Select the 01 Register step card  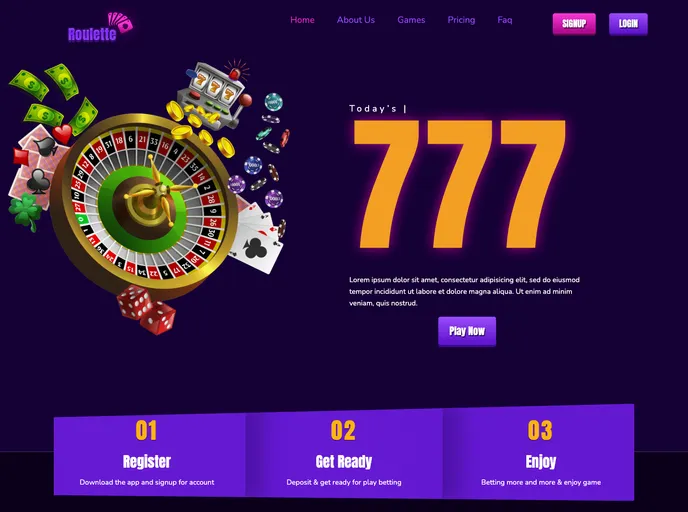[150, 455]
